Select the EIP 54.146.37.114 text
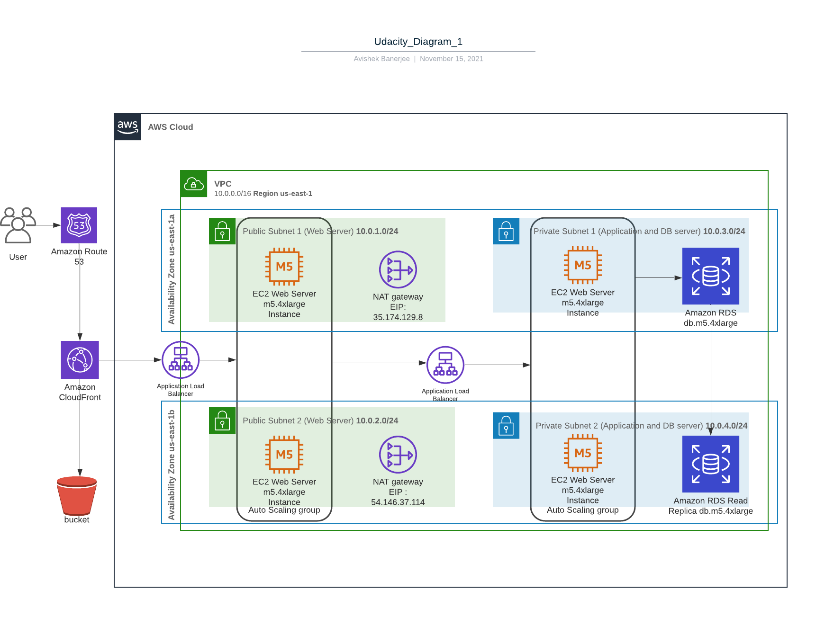Screen dimensions: 834x644 (x=398, y=497)
